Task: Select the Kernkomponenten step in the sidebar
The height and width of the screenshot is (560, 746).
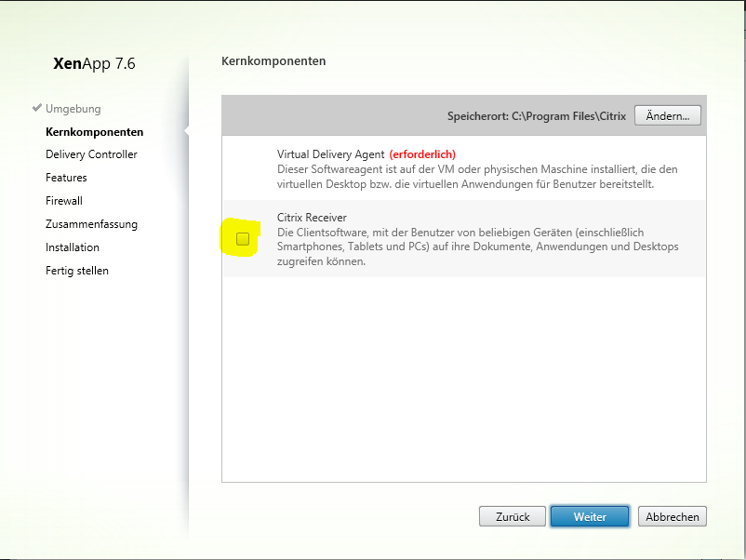Action: click(x=94, y=132)
